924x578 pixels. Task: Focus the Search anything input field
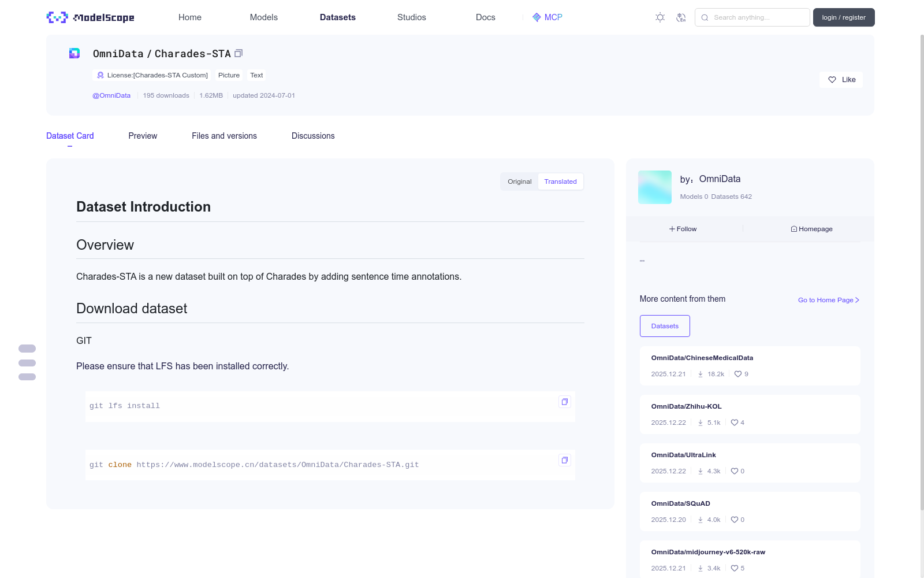click(752, 17)
